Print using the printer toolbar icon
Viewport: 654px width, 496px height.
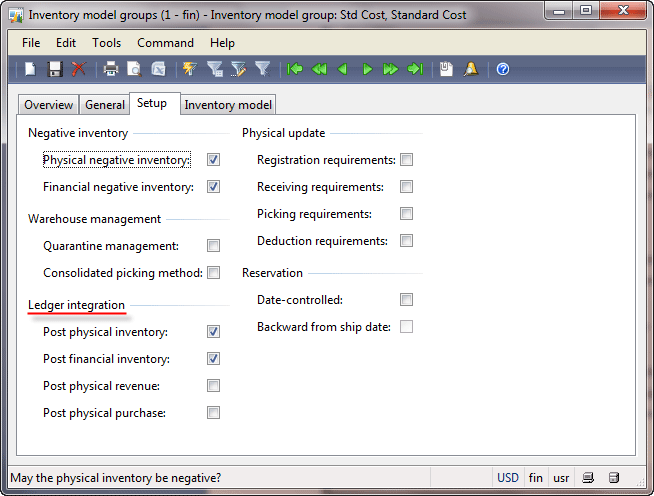click(111, 69)
